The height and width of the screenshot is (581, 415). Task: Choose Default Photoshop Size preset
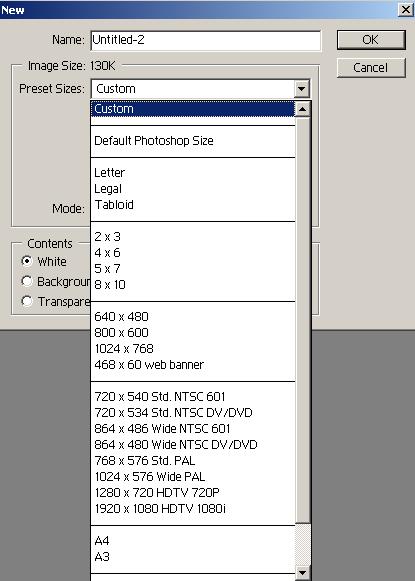[193, 141]
